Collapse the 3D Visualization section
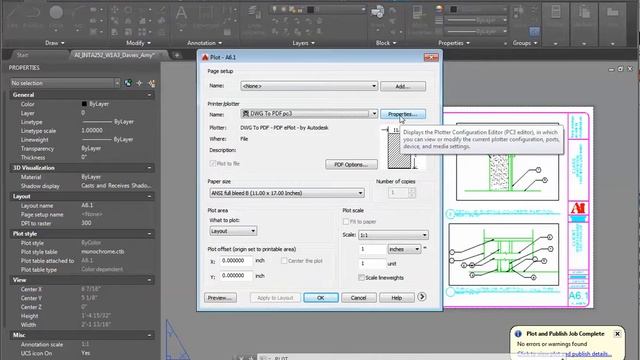The height and width of the screenshot is (360, 640). click(149, 168)
